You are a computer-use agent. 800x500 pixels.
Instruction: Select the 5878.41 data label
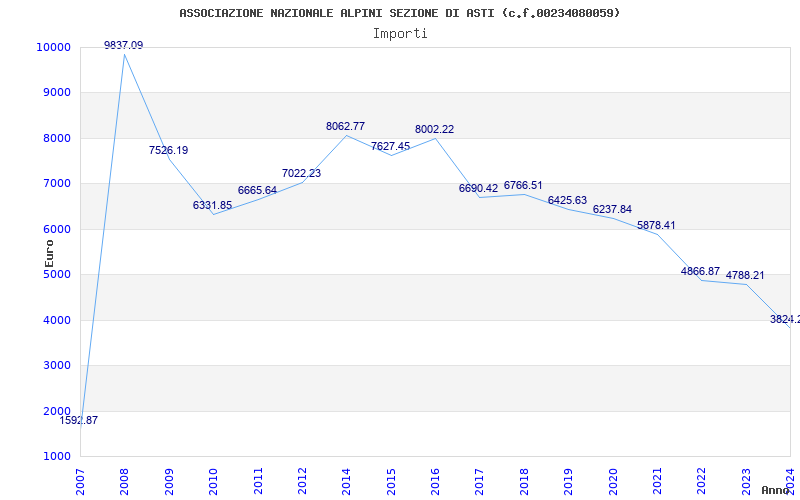[x=656, y=226]
